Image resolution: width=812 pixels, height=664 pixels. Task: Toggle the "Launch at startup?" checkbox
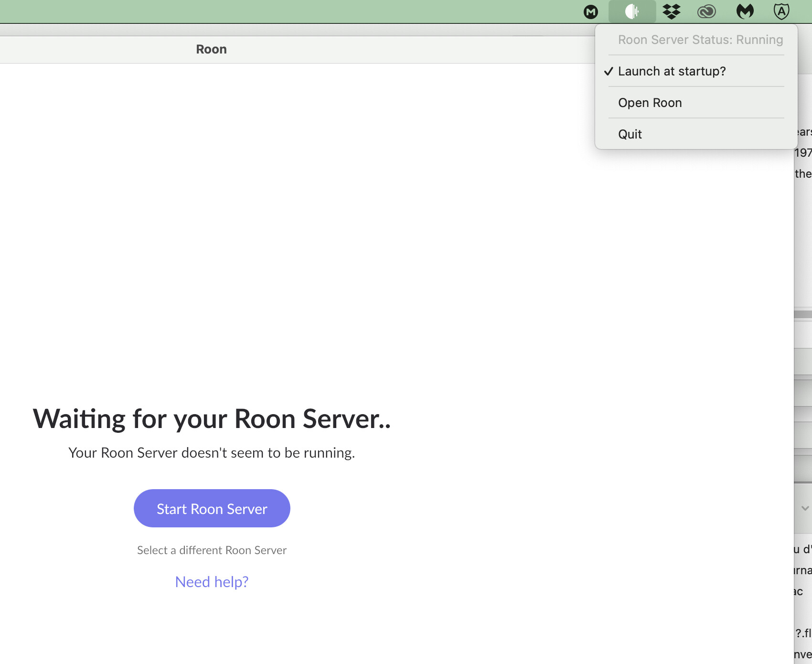pyautogui.click(x=672, y=71)
